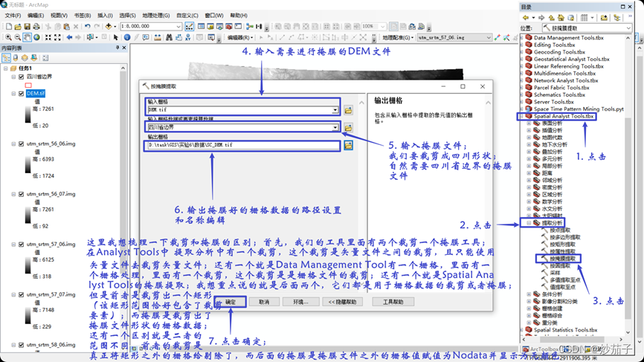Select the Identify tool
The width and height of the screenshot is (644, 362).
(127, 37)
